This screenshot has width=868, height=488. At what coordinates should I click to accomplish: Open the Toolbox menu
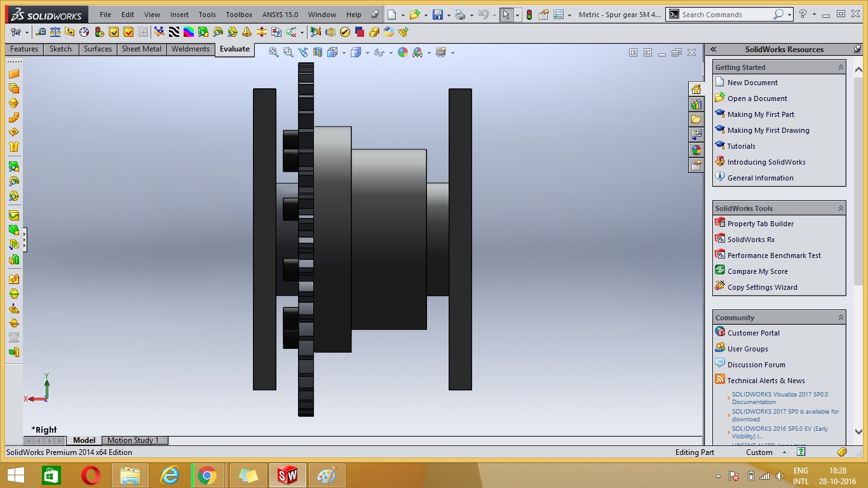coord(239,15)
